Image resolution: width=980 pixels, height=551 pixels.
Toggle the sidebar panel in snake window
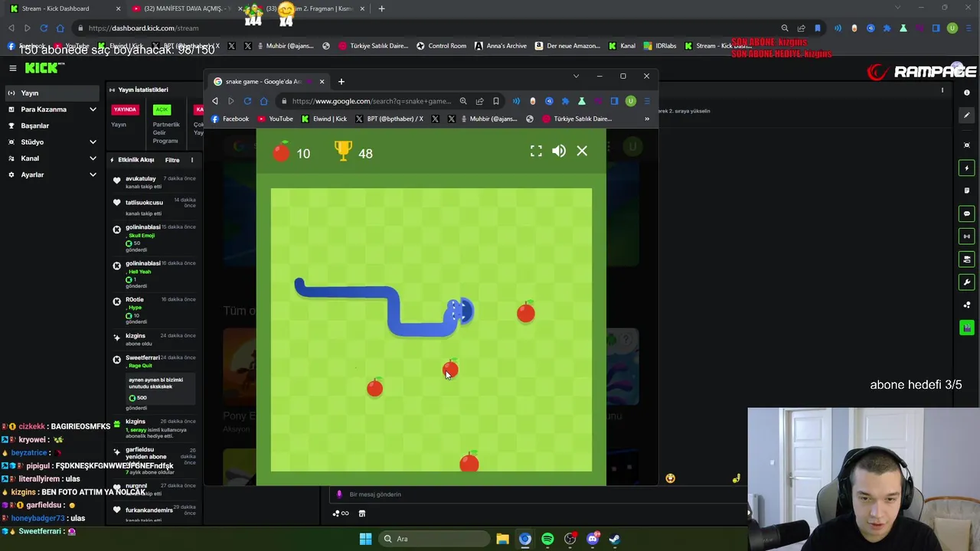tap(614, 101)
